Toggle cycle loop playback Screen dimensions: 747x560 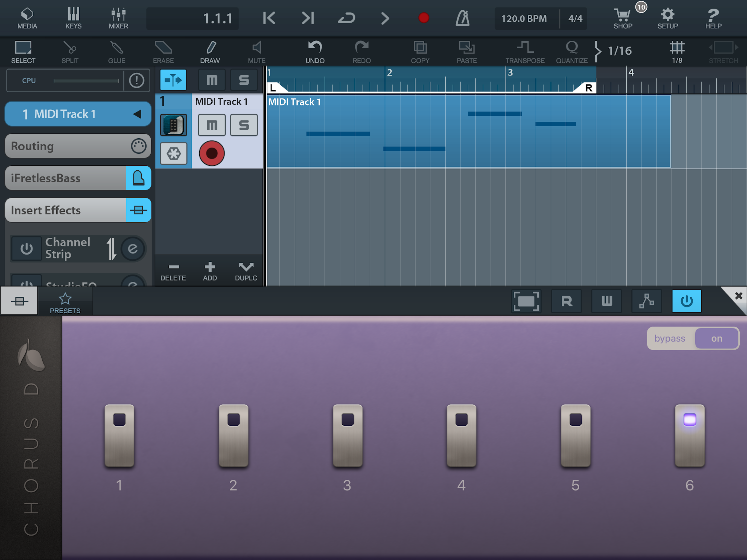click(x=346, y=18)
